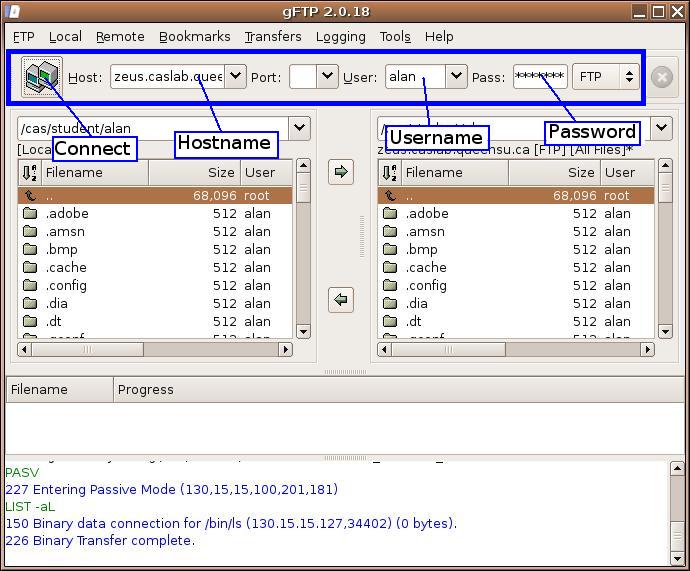
Task: Click remote pane scroll right arrow
Action: (x=647, y=350)
